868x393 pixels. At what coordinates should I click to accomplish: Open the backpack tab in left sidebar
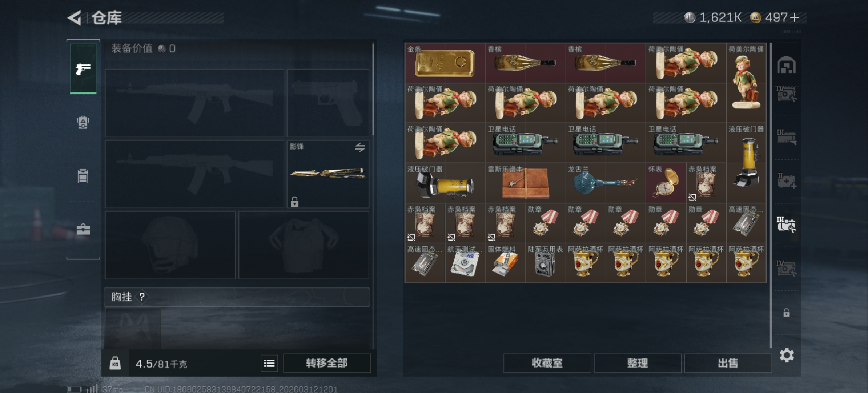click(83, 122)
